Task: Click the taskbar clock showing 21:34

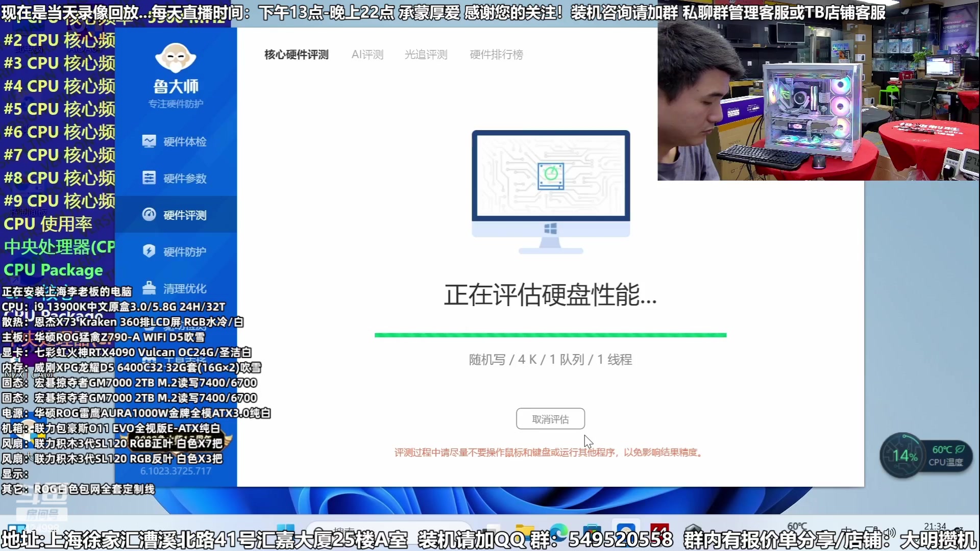Action: point(935,527)
